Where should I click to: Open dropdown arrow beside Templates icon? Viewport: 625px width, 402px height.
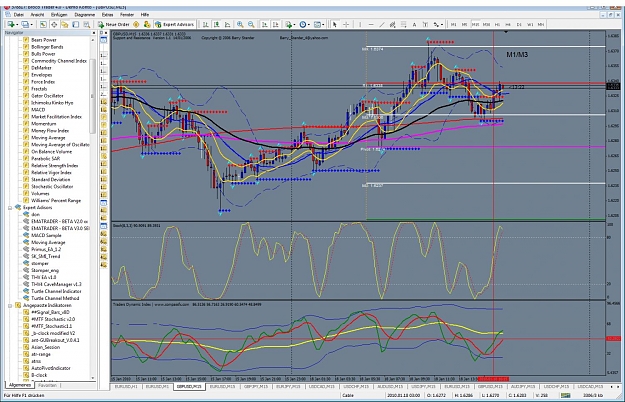[323, 25]
